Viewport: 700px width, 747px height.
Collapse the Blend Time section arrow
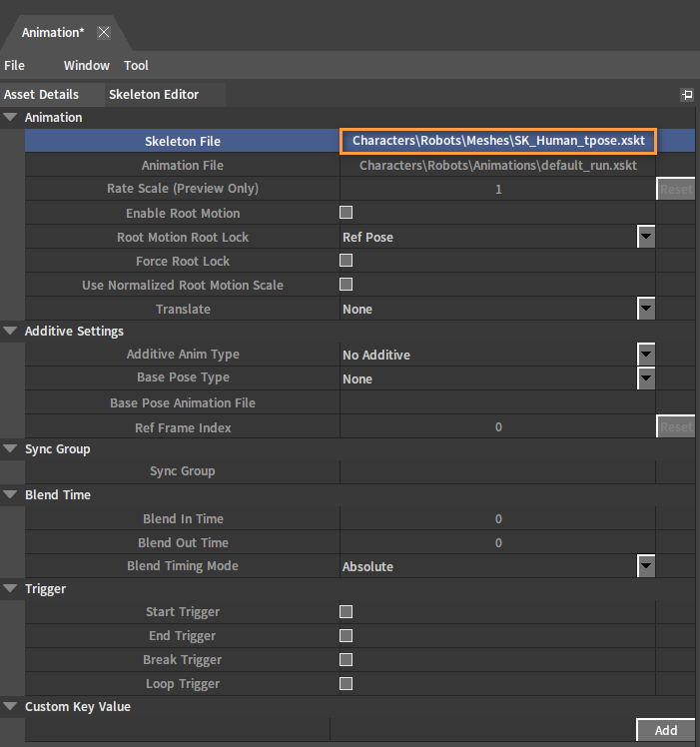(10, 494)
